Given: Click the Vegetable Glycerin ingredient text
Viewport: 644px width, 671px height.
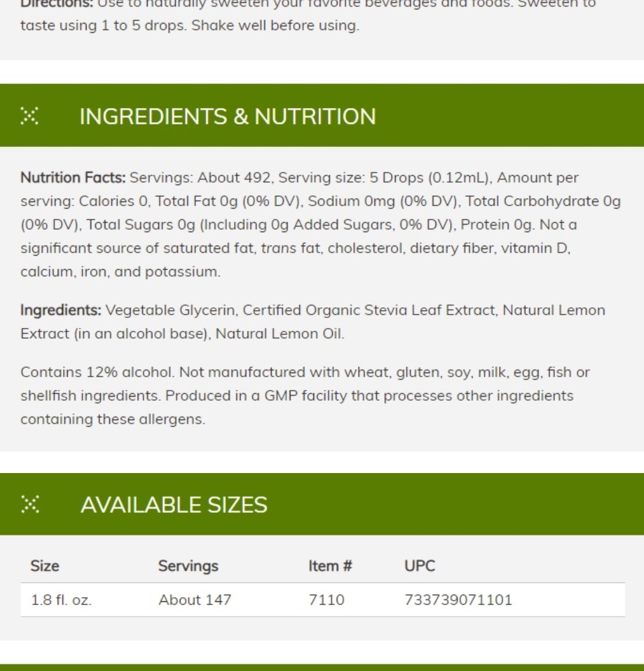Looking at the screenshot, I should (x=170, y=310).
